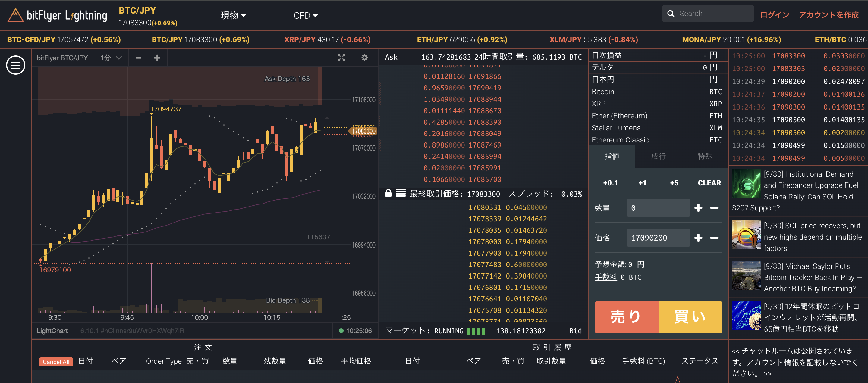The image size is (868, 383).
Task: Click the order book lock icon
Action: point(388,193)
